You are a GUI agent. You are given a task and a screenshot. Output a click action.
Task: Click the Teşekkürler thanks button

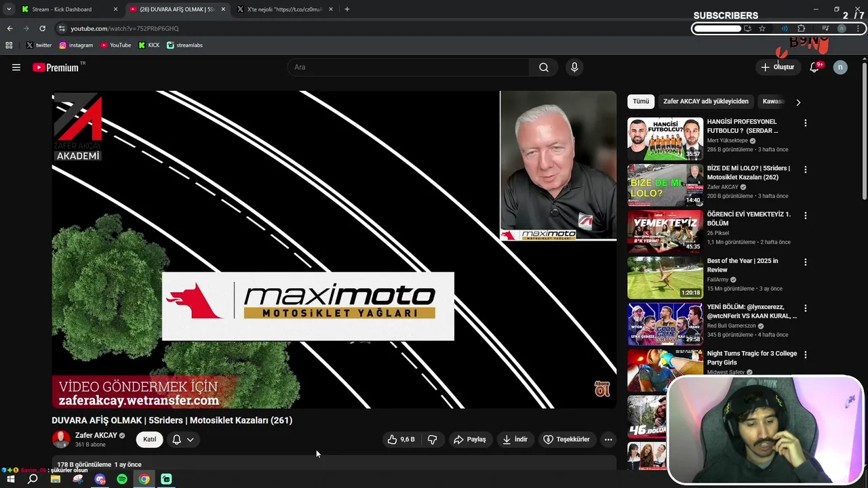(x=567, y=439)
